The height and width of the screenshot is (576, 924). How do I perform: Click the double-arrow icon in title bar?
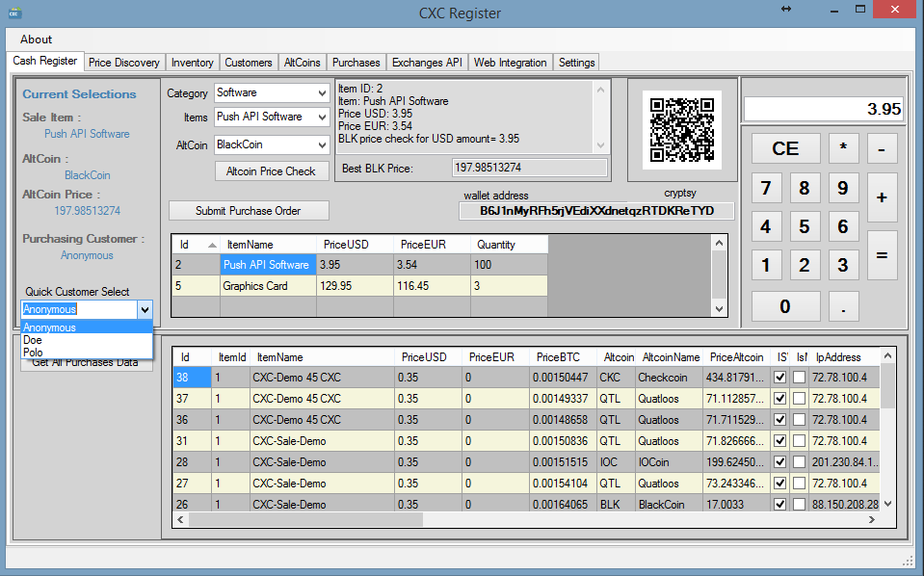tap(786, 10)
